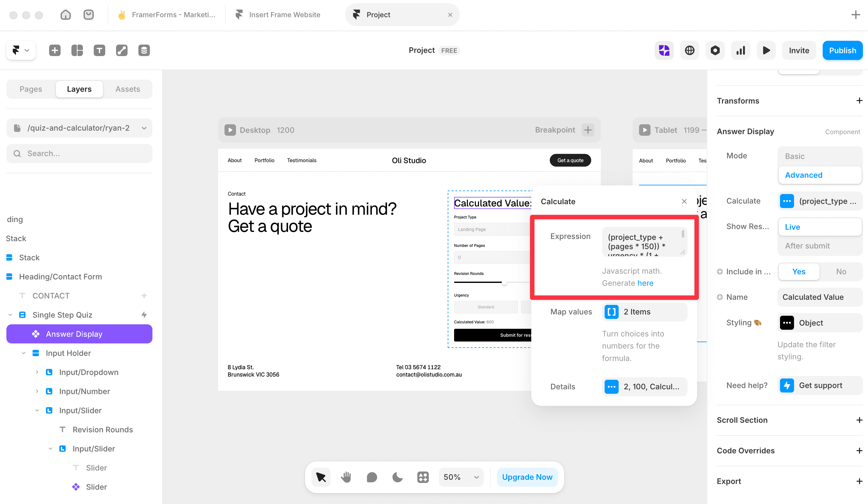The image size is (868, 504).
Task: Switch to FramerForms Marketing tab
Action: (x=167, y=15)
